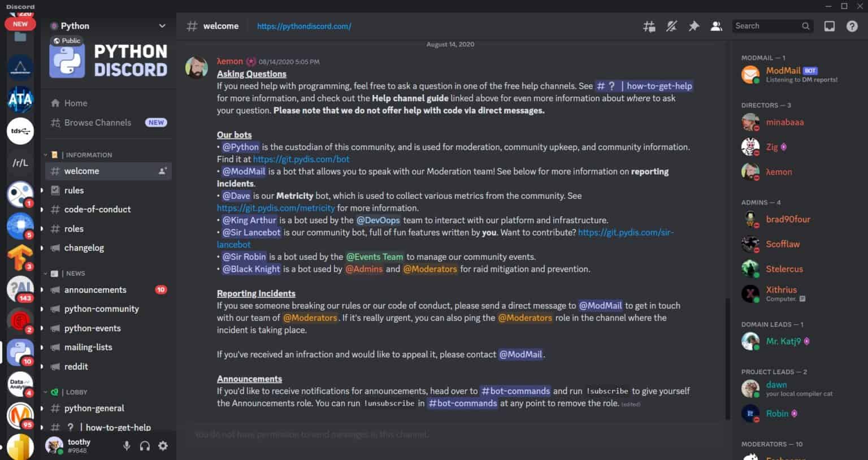Show the member list
Screen dimensions: 868x460
click(x=716, y=26)
